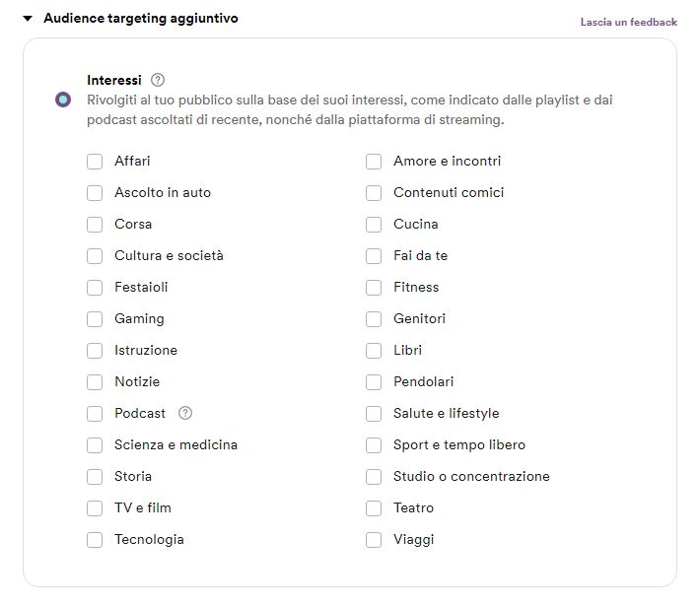The image size is (700, 606).
Task: Click the info icon beside Podcast
Action: pos(185,413)
